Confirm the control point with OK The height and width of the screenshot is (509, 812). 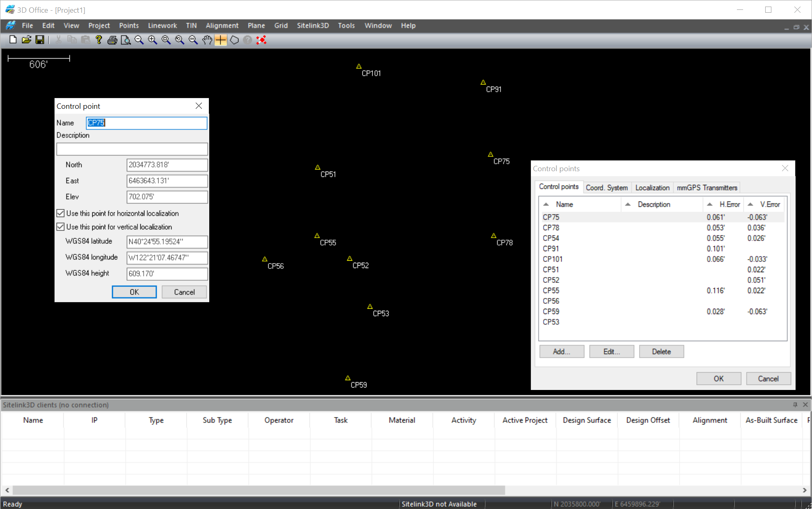point(134,292)
